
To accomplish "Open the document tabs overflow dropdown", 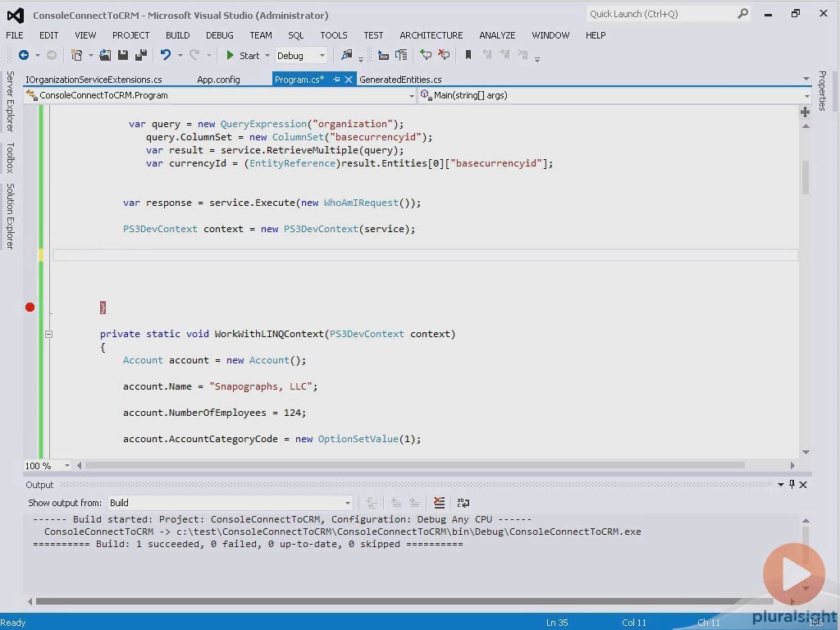I will [x=806, y=79].
